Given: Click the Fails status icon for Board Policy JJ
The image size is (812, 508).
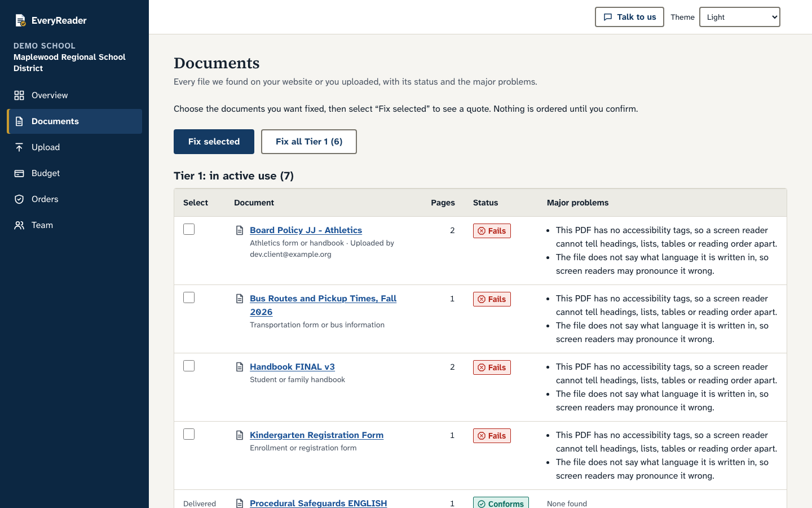Looking at the screenshot, I should click(x=482, y=231).
